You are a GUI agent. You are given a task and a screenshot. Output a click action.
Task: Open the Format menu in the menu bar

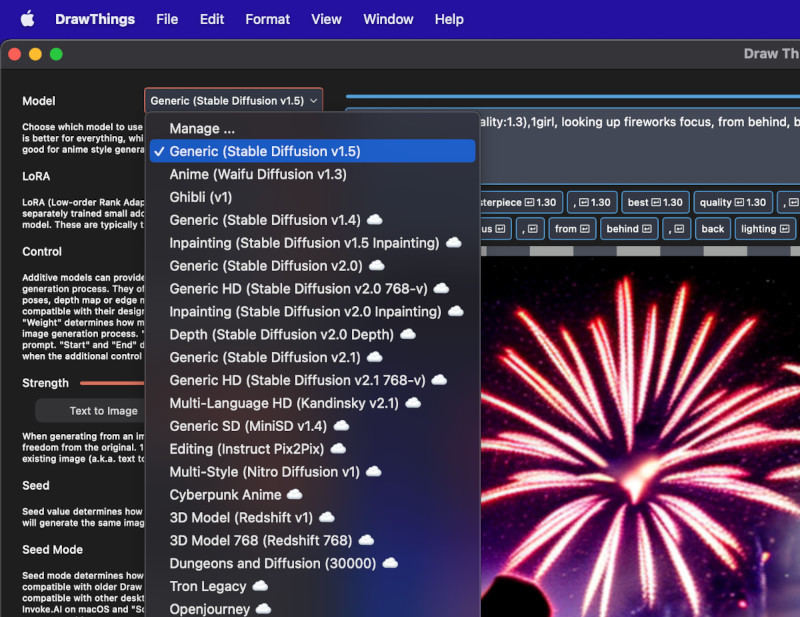[x=267, y=19]
